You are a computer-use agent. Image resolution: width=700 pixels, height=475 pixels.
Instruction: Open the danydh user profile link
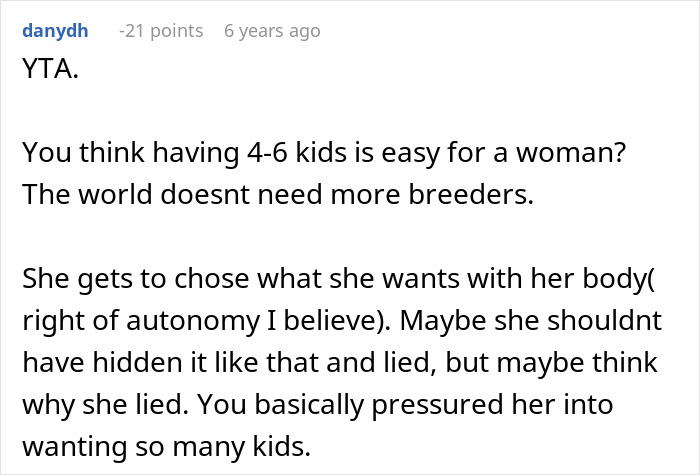54,31
